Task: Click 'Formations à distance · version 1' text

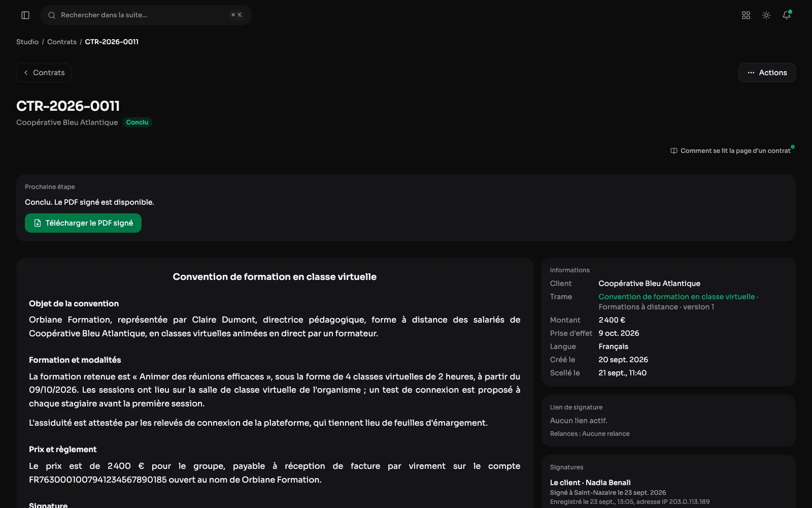Action: [656, 307]
